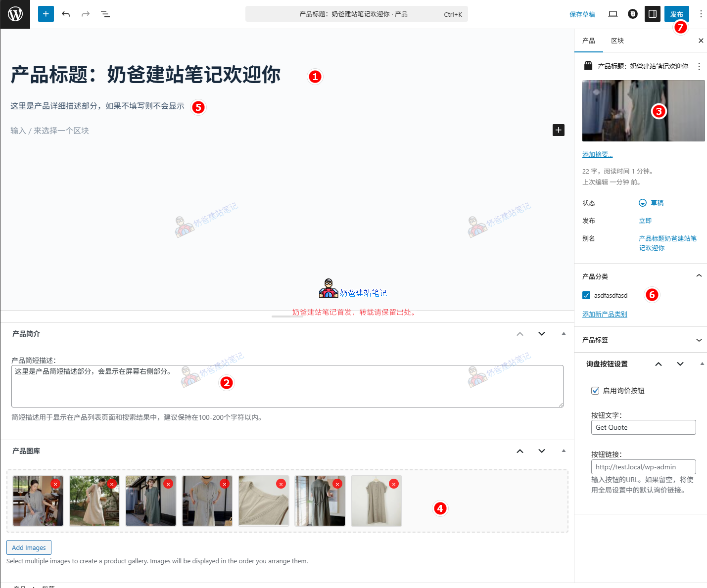Switch to the 区块 tab
Viewport: 707px width, 588px height.
[x=617, y=41]
